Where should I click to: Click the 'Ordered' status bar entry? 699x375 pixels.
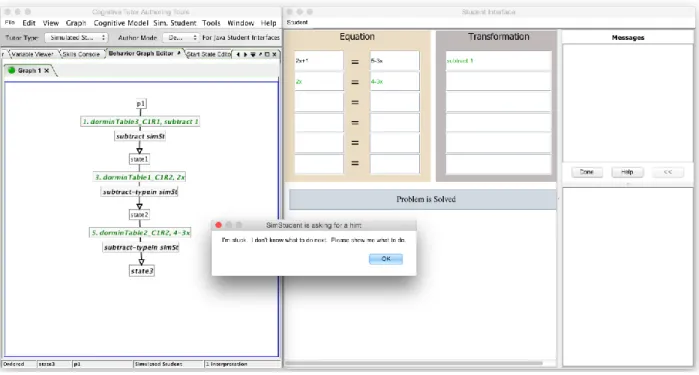pyautogui.click(x=19, y=364)
